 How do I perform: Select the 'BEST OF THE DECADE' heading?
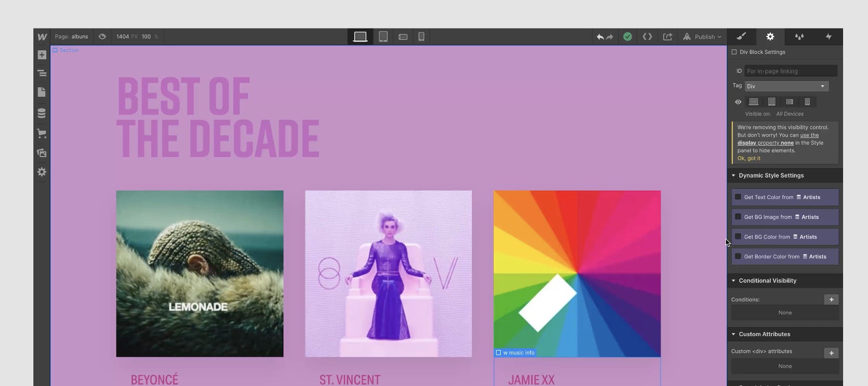(218, 118)
